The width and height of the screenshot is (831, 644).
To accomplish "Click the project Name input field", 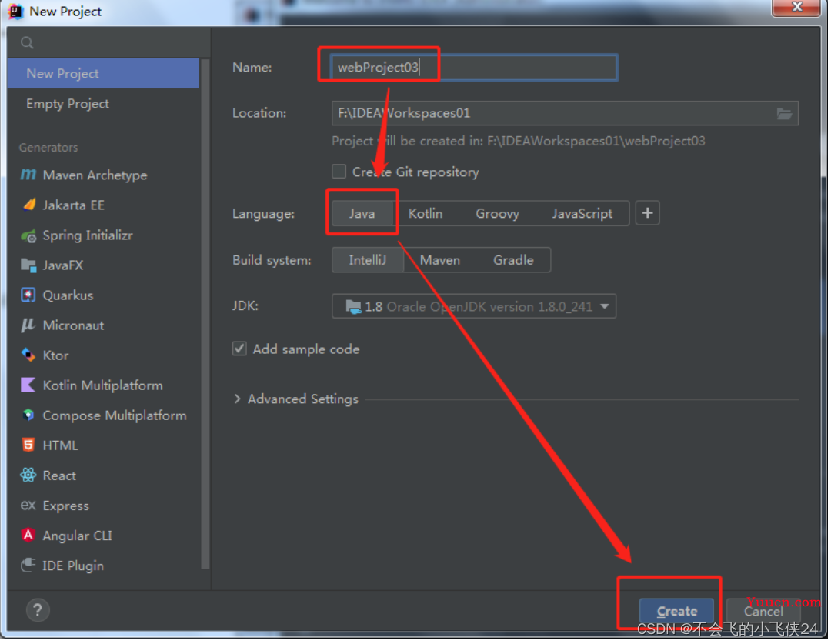I will tap(474, 67).
